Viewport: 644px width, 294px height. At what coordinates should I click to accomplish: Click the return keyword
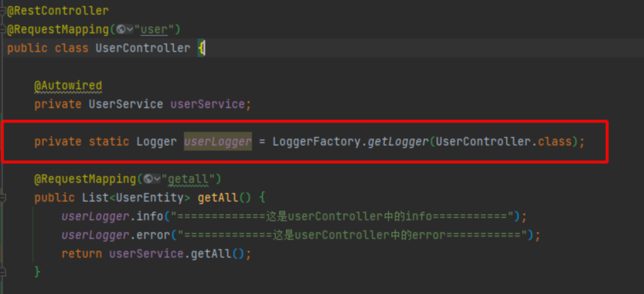(x=82, y=254)
